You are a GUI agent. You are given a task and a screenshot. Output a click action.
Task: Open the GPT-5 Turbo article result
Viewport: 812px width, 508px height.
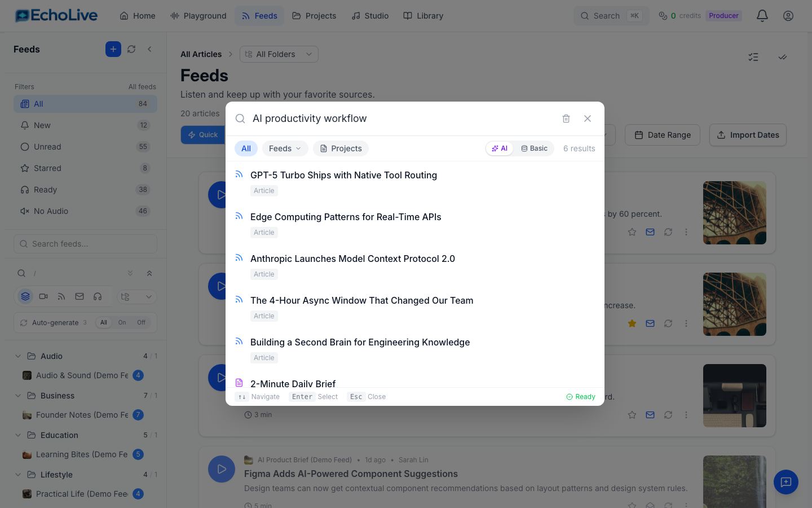pos(344,175)
